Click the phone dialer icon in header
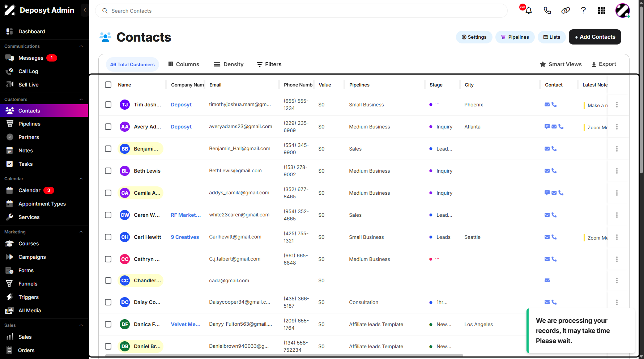 coord(547,10)
